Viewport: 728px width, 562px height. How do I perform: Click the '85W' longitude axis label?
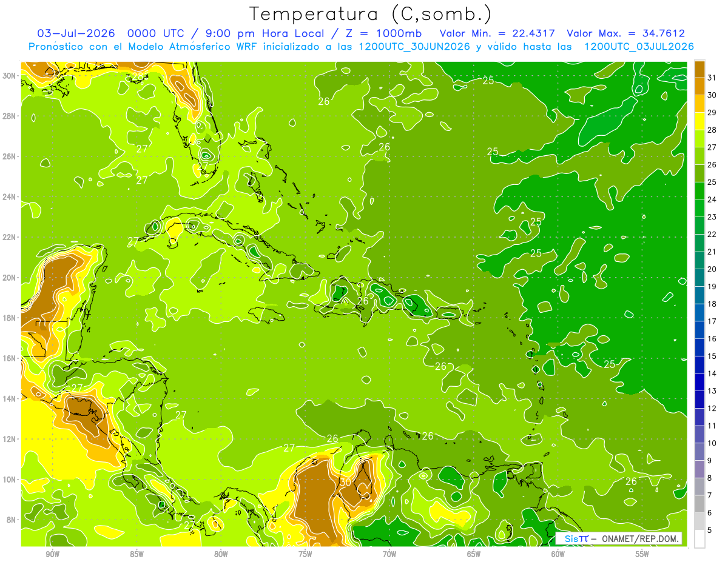click(136, 554)
